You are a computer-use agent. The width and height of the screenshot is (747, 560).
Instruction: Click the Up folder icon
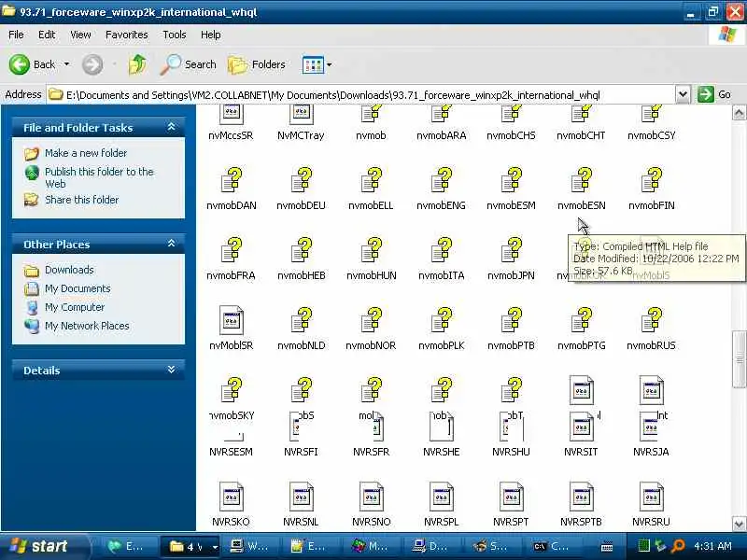coord(137,64)
